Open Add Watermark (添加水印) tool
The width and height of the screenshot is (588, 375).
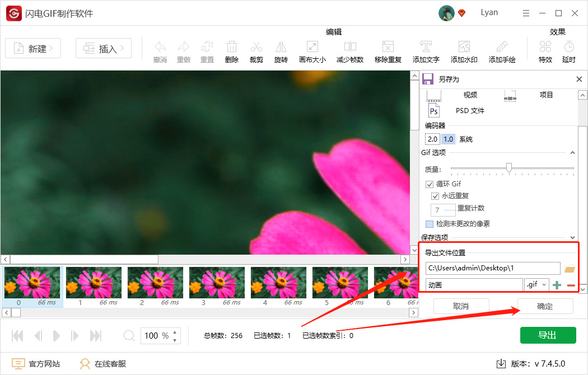pyautogui.click(x=464, y=47)
